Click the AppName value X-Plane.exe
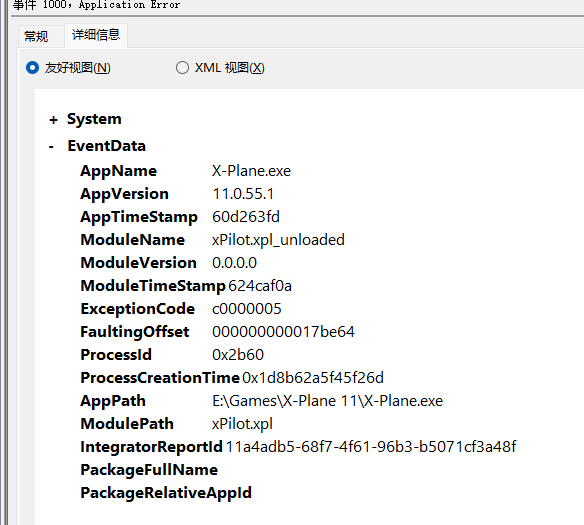This screenshot has height=525, width=584. 251,171
